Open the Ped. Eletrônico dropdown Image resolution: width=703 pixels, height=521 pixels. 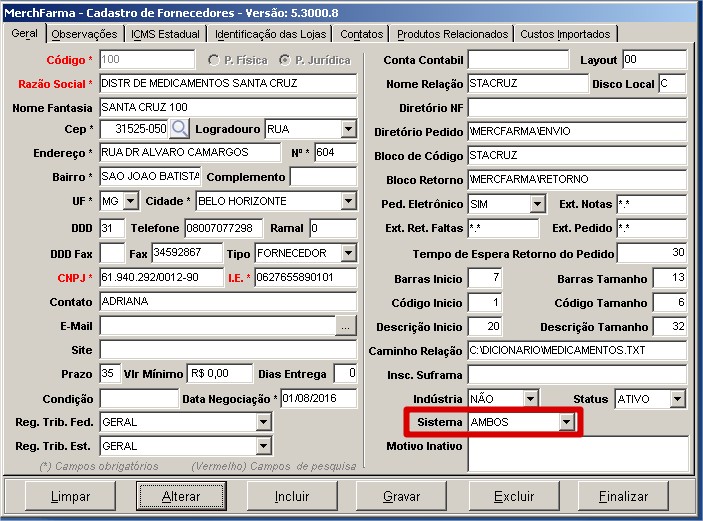tap(537, 204)
